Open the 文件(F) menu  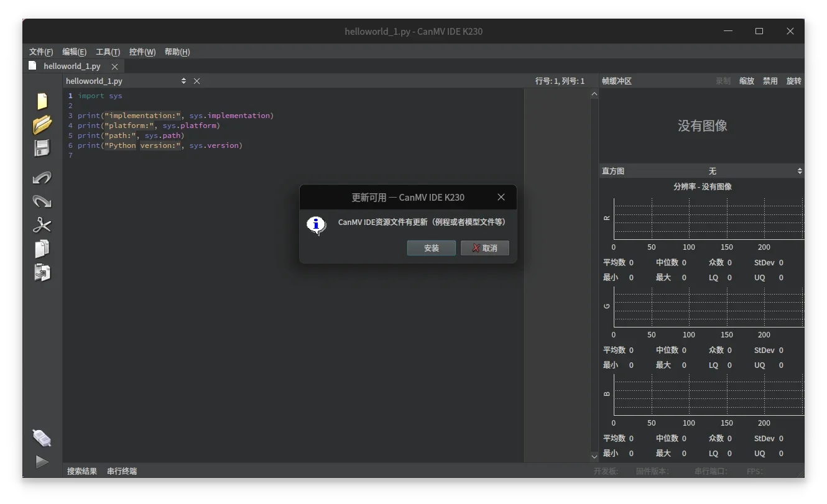coord(41,52)
